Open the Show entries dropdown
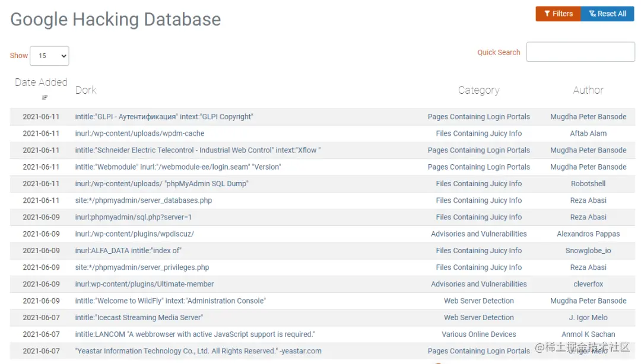The image size is (641, 364). (49, 56)
